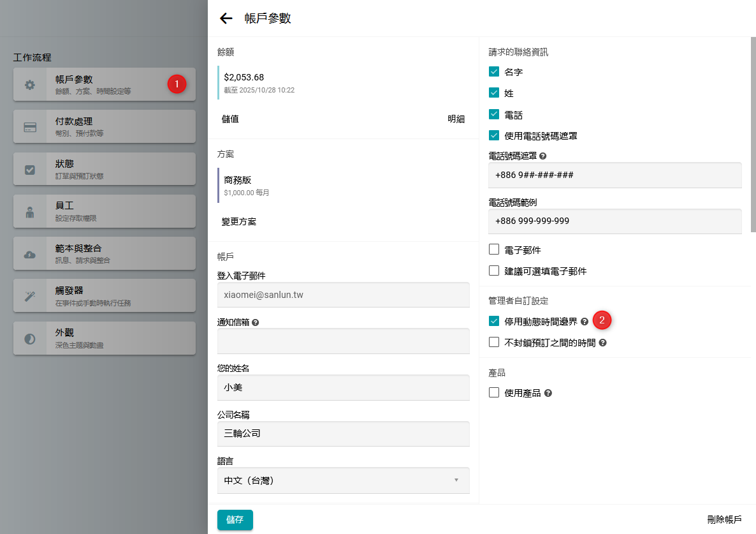Screen dimensions: 756x534
Task: Click the gear icon for 帳戶參數
Action: pos(30,85)
